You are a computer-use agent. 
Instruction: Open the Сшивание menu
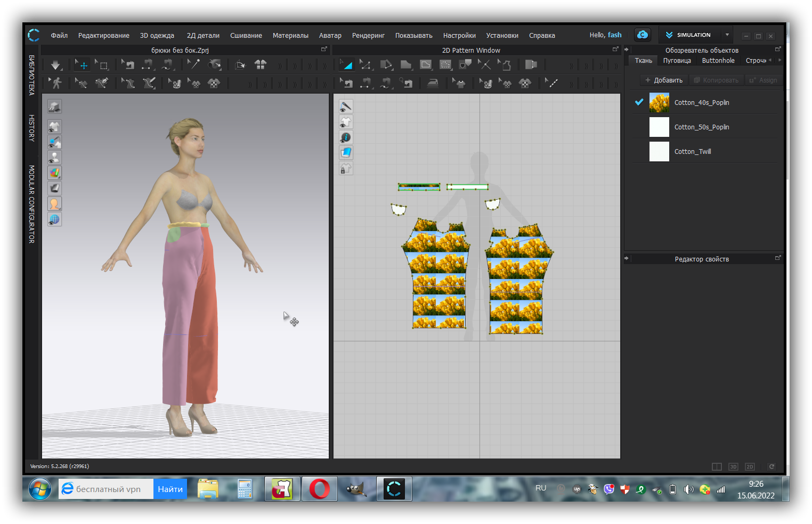coord(246,35)
